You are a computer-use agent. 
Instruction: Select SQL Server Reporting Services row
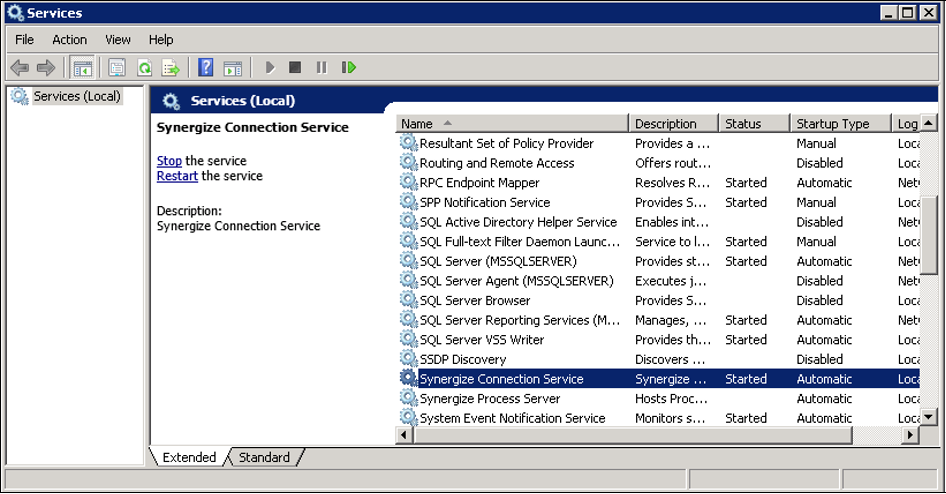click(659, 320)
